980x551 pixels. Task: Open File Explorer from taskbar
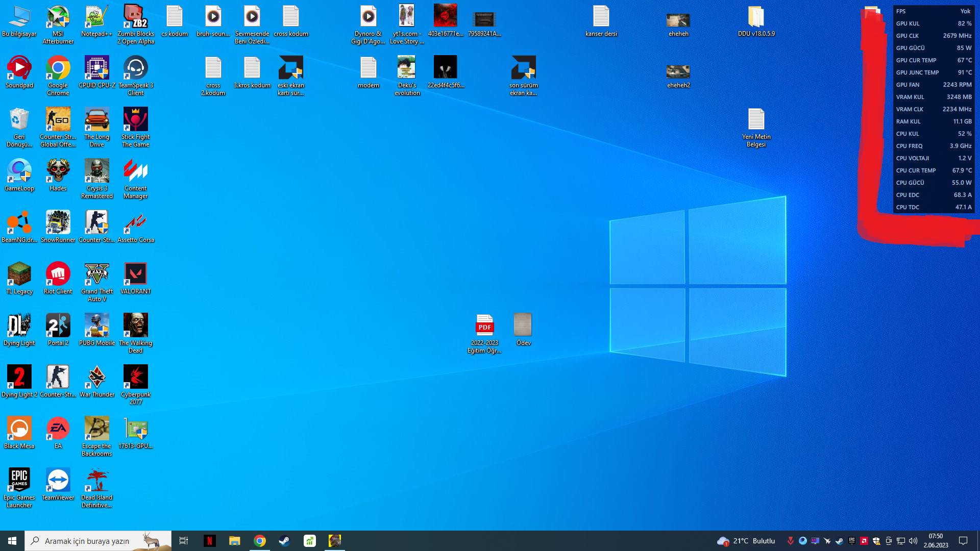[234, 541]
